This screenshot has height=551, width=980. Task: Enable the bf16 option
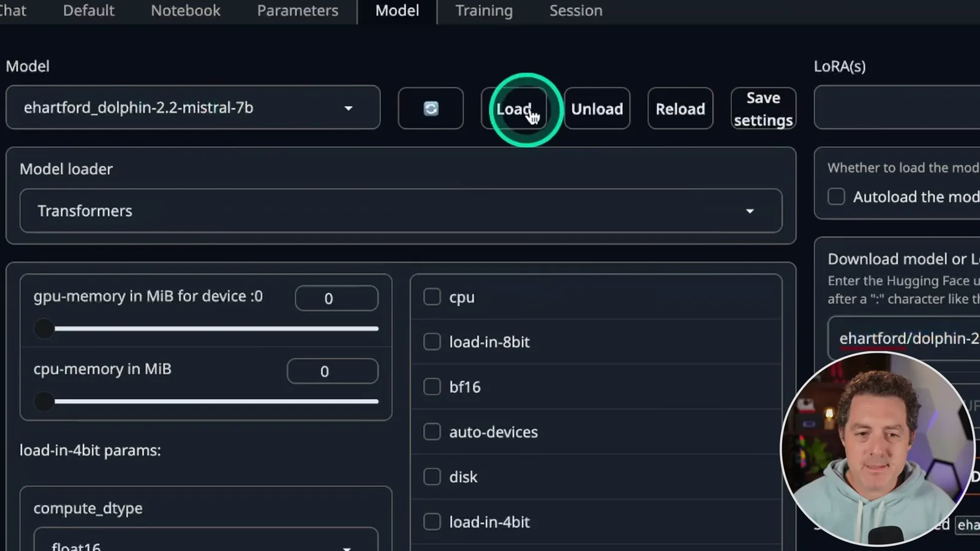432,387
